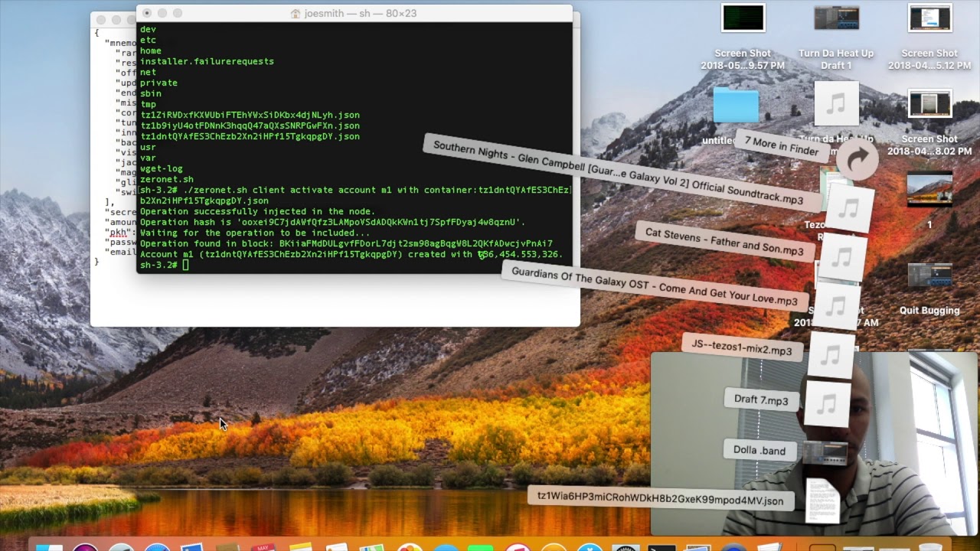Select the desktop image named '1'
Image resolution: width=980 pixels, height=551 pixels.
(929, 190)
